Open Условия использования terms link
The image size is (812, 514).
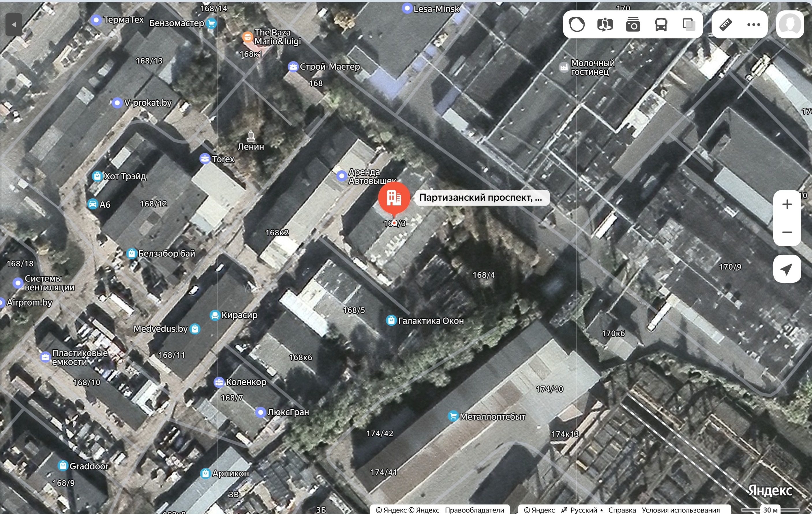click(680, 510)
